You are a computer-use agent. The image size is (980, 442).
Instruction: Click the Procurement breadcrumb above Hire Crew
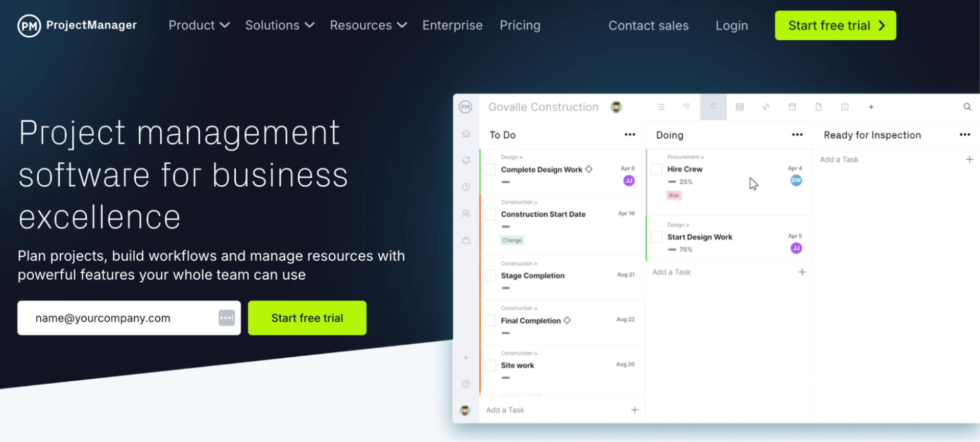point(685,157)
